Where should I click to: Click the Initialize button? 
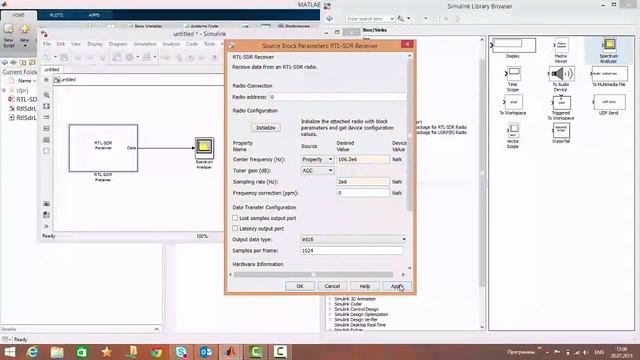[266, 128]
